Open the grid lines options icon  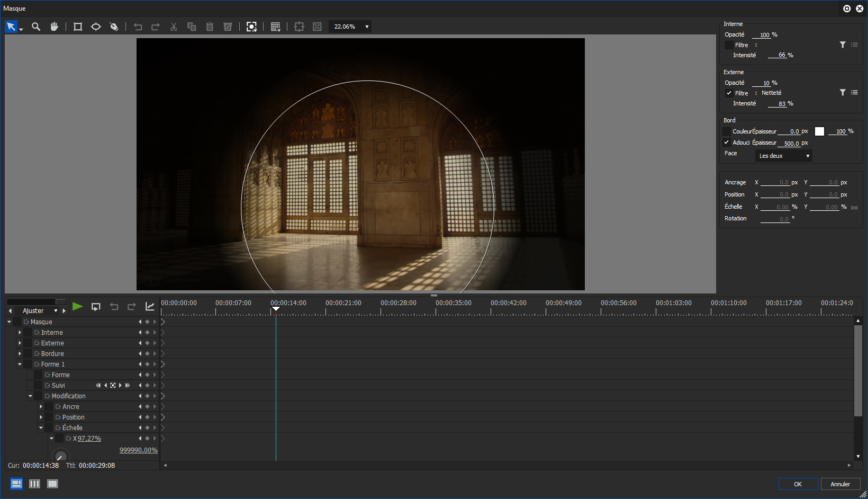276,26
